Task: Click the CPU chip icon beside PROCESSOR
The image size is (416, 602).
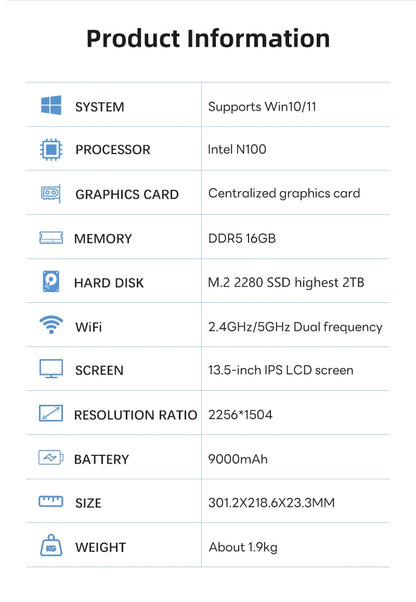Action: [x=51, y=149]
